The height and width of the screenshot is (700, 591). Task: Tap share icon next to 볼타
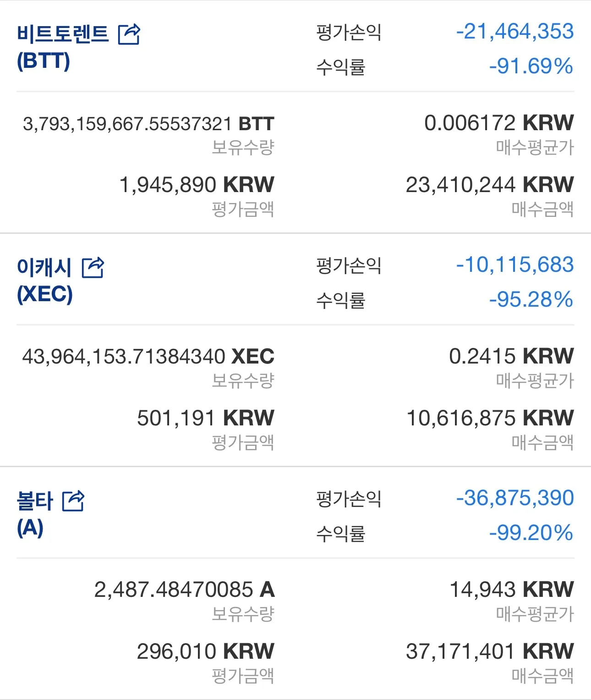click(x=73, y=501)
